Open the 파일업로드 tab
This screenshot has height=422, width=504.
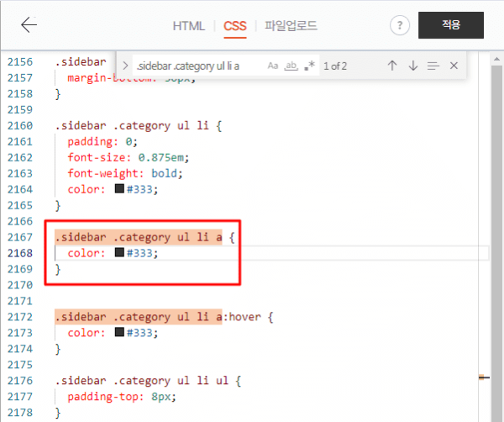pos(291,25)
